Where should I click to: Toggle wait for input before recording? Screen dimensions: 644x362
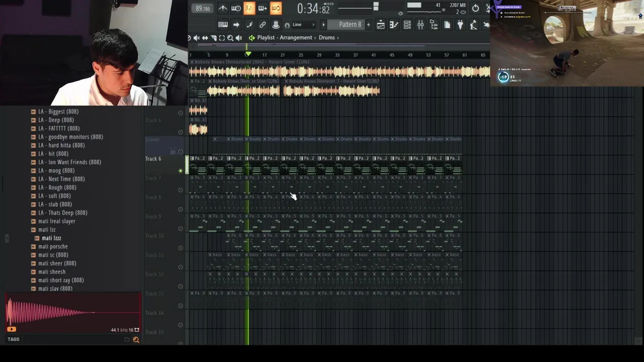pos(236,8)
